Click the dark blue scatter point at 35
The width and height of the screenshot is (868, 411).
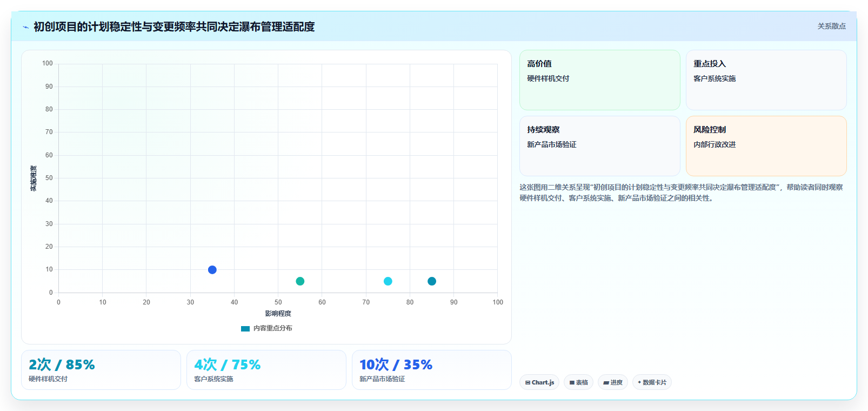point(212,270)
